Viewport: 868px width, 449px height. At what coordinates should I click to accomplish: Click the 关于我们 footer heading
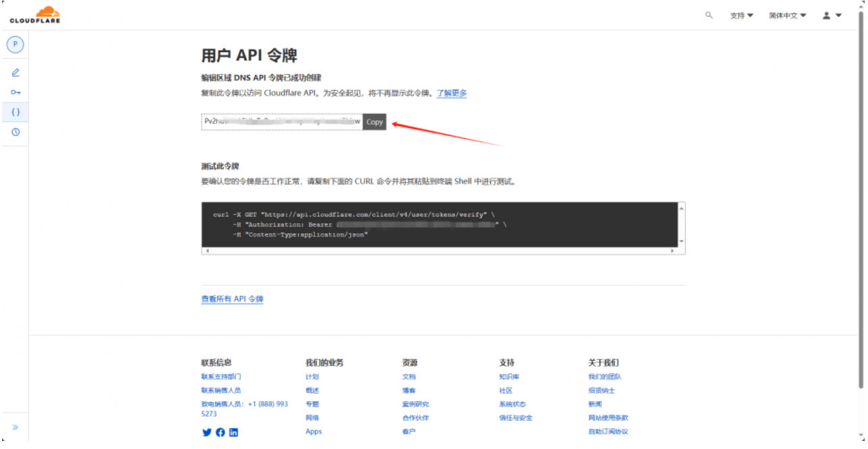coord(604,363)
